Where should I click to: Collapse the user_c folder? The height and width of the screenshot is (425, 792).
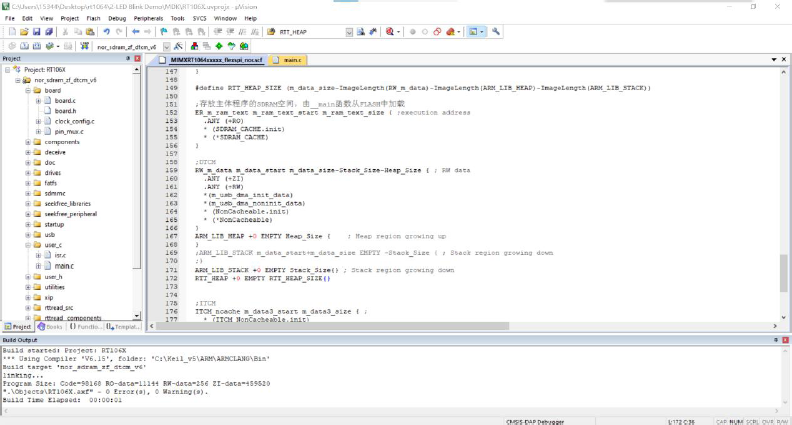28,245
